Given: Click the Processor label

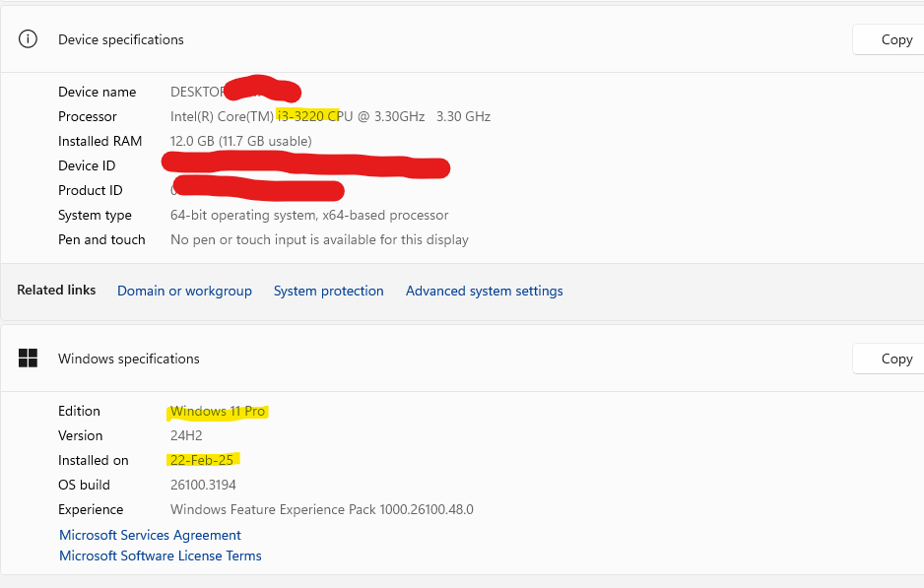Looking at the screenshot, I should point(88,116).
